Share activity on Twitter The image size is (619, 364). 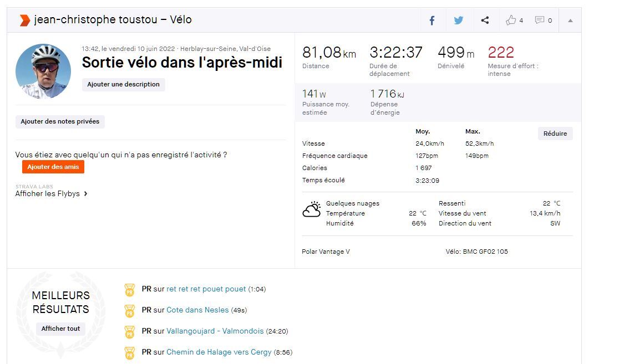point(458,20)
